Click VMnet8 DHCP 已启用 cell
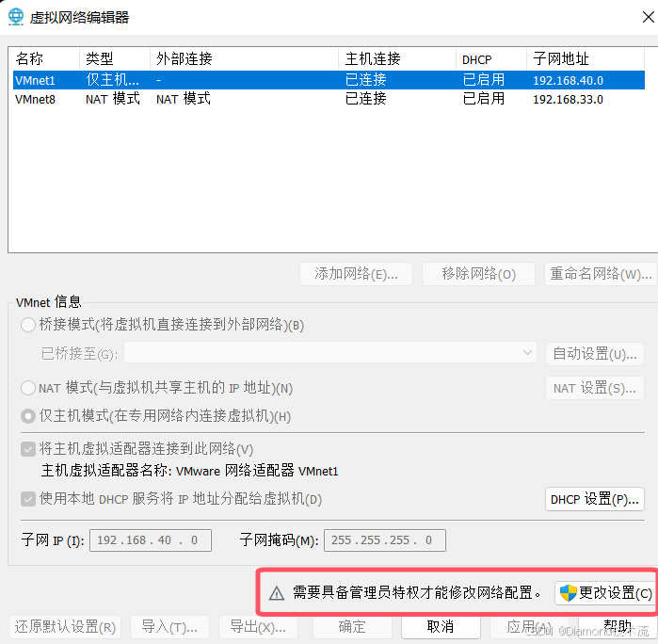The height and width of the screenshot is (644, 658). (484, 99)
